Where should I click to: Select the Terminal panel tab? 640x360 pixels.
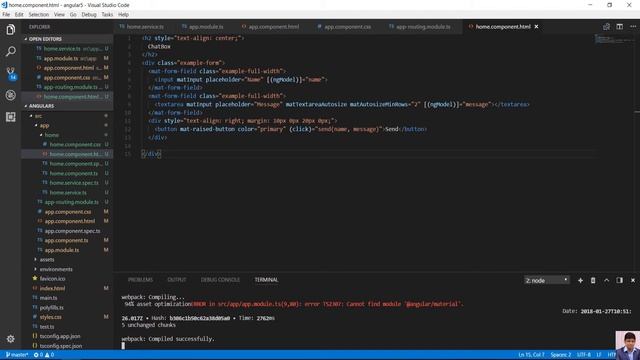[x=266, y=280]
